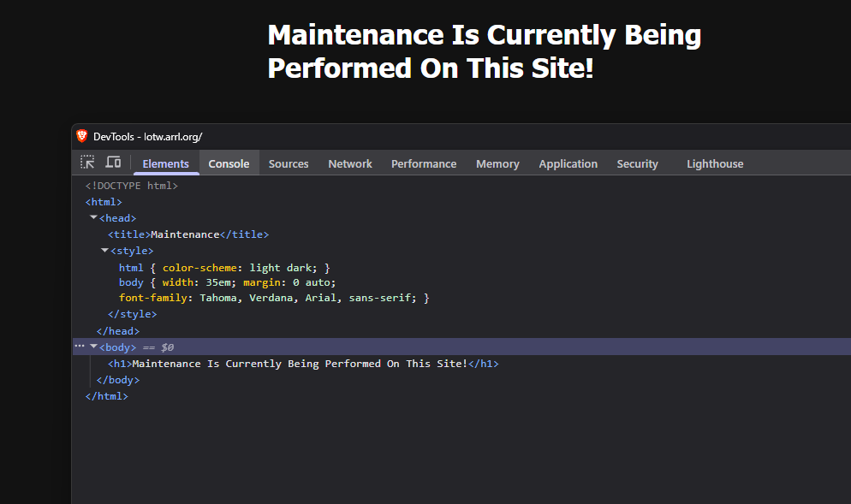851x504 pixels.
Task: Select the opening html tag row
Action: tap(104, 202)
